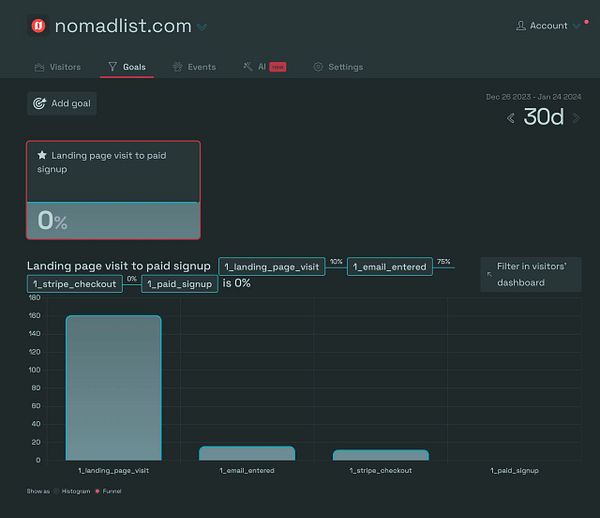Click Filter in visitors' dashboard button

pyautogui.click(x=531, y=274)
